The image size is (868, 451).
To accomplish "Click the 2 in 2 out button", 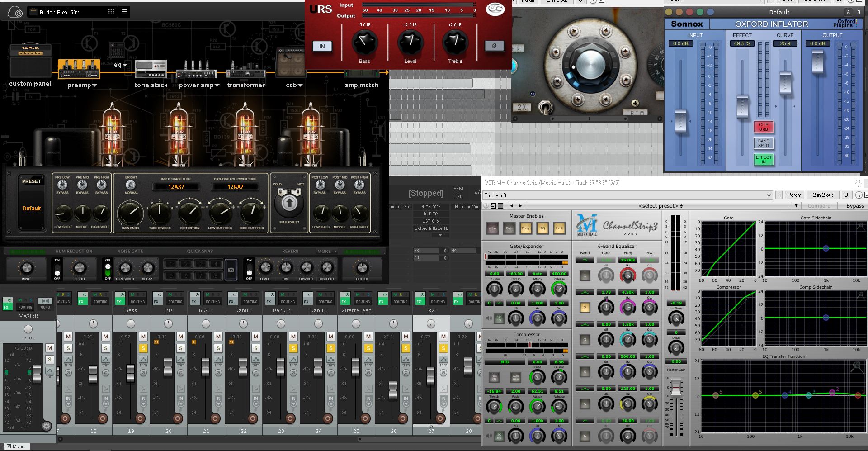I will pos(823,195).
